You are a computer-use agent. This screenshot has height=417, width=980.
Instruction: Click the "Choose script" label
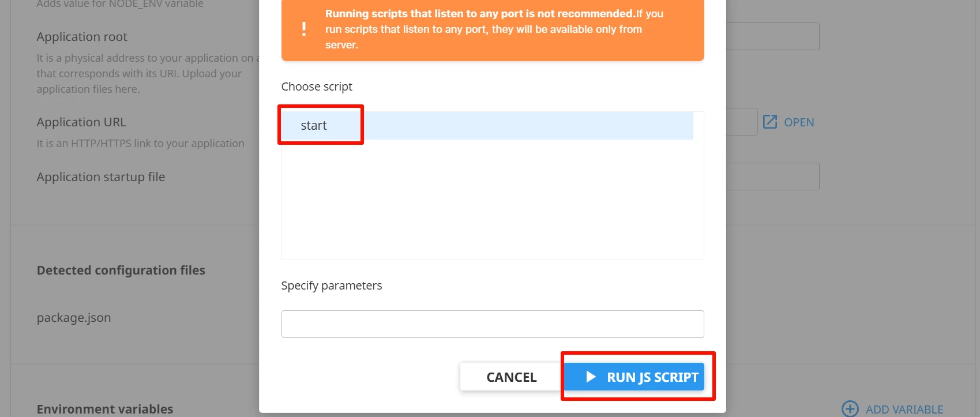317,87
